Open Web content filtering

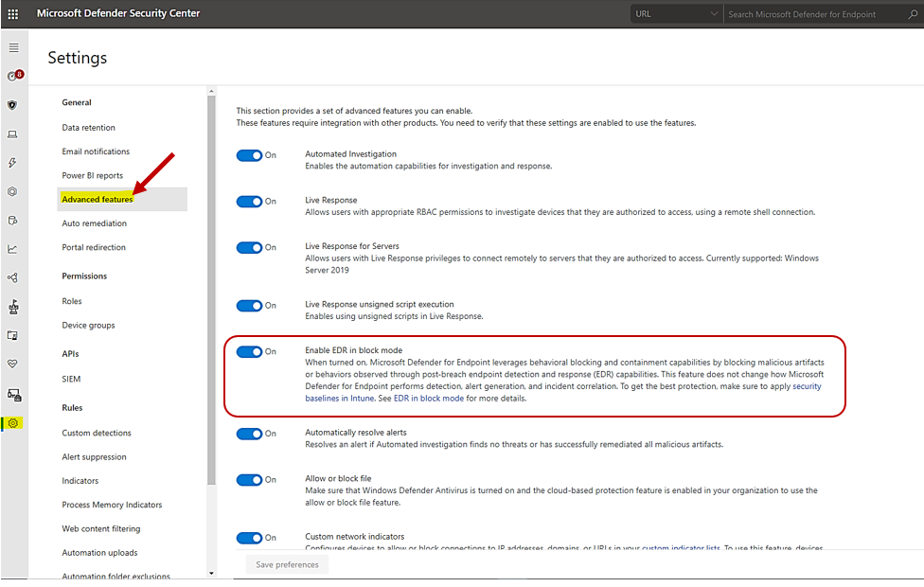[101, 528]
